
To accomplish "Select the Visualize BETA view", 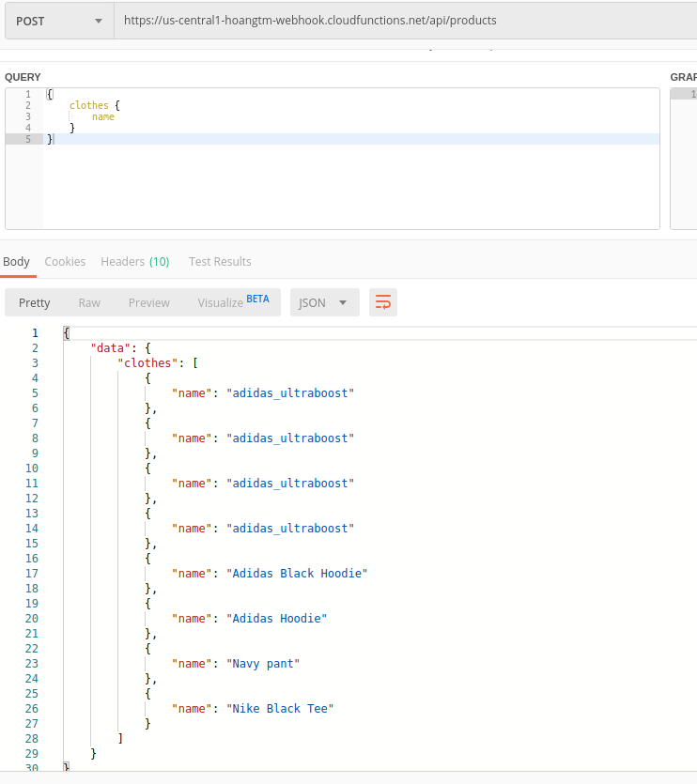I will [233, 302].
